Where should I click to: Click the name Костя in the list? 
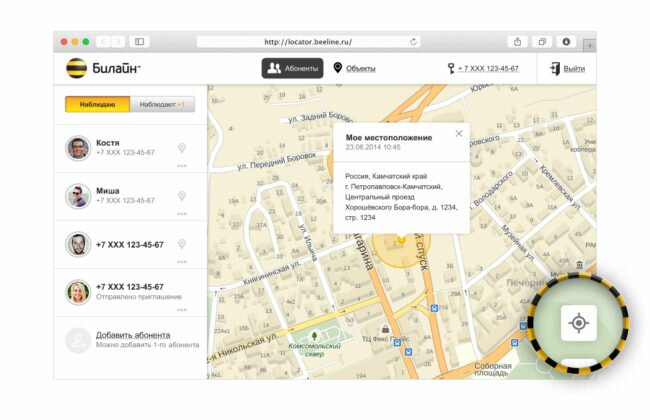pyautogui.click(x=108, y=143)
